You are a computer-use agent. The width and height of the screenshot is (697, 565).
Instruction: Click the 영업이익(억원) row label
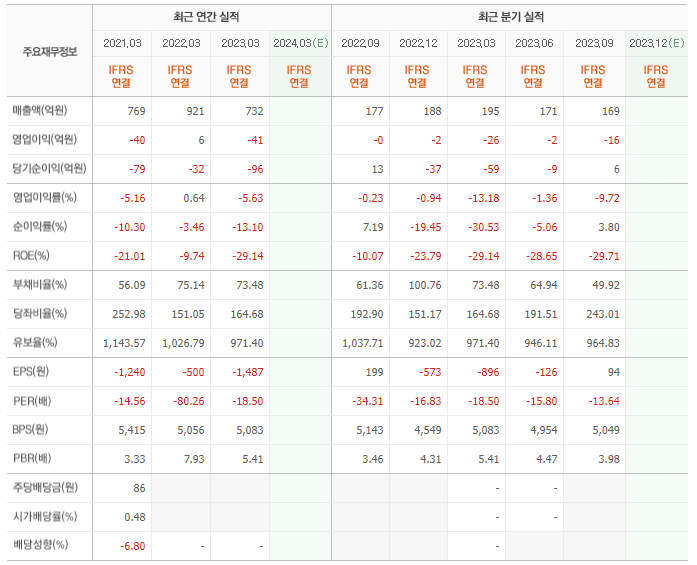[x=44, y=140]
